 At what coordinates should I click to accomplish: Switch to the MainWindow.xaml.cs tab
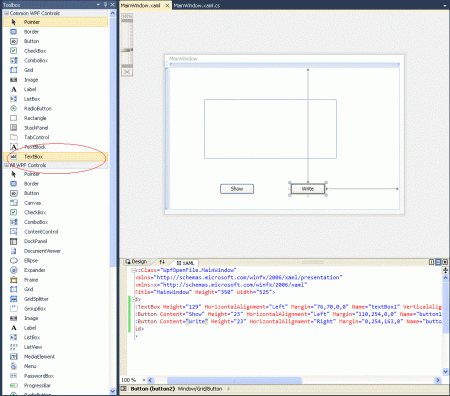click(x=197, y=5)
